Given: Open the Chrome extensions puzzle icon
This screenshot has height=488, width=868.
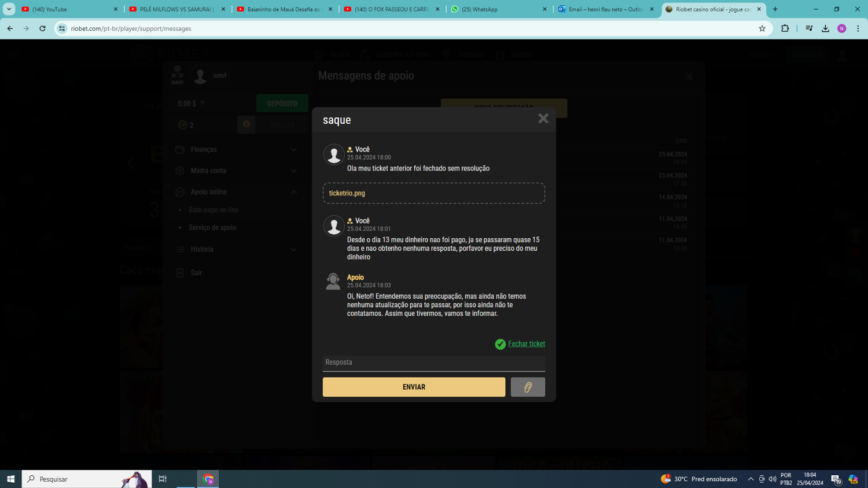Looking at the screenshot, I should [785, 28].
